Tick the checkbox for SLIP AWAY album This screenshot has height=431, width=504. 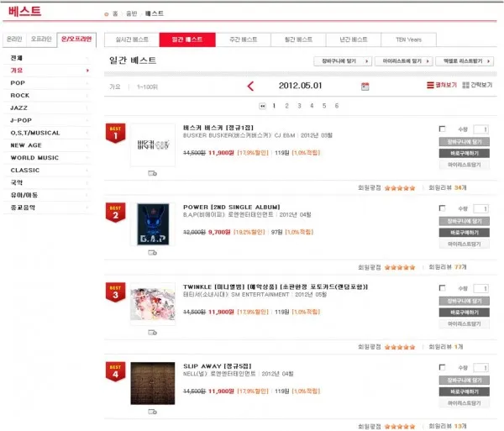pos(443,367)
